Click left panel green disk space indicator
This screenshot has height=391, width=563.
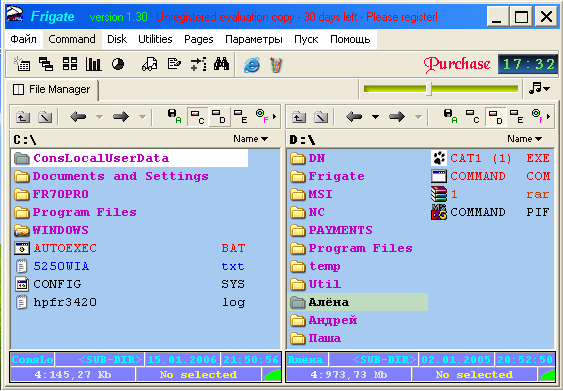(272, 375)
